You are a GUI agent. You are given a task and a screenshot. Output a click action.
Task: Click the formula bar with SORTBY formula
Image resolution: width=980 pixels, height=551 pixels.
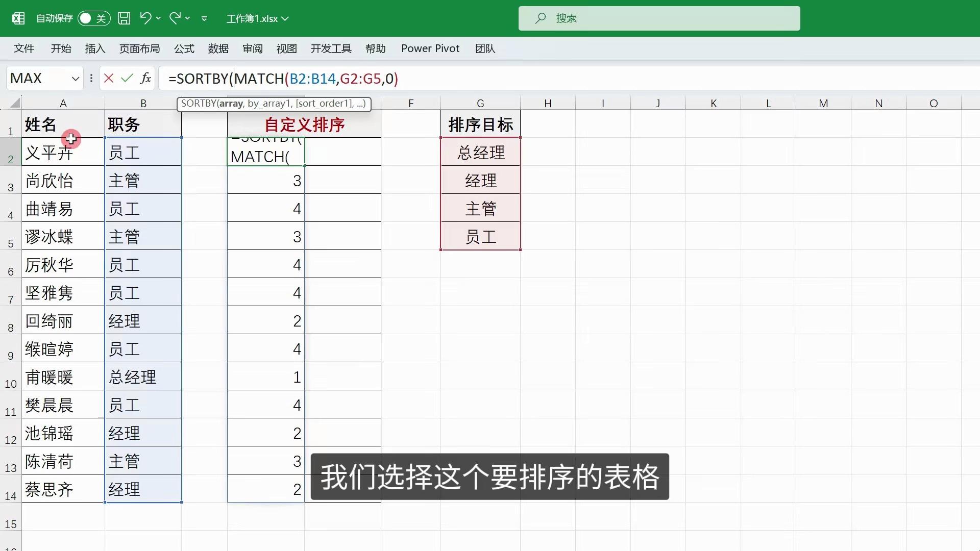(569, 79)
